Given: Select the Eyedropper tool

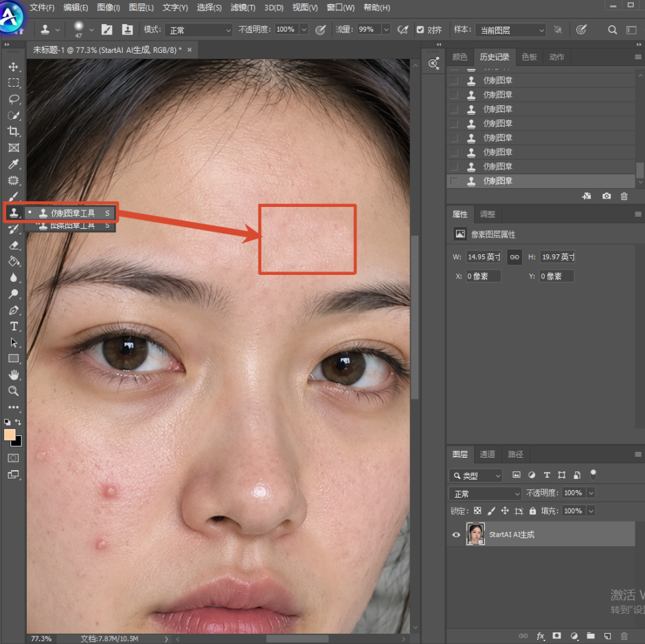Looking at the screenshot, I should [14, 164].
